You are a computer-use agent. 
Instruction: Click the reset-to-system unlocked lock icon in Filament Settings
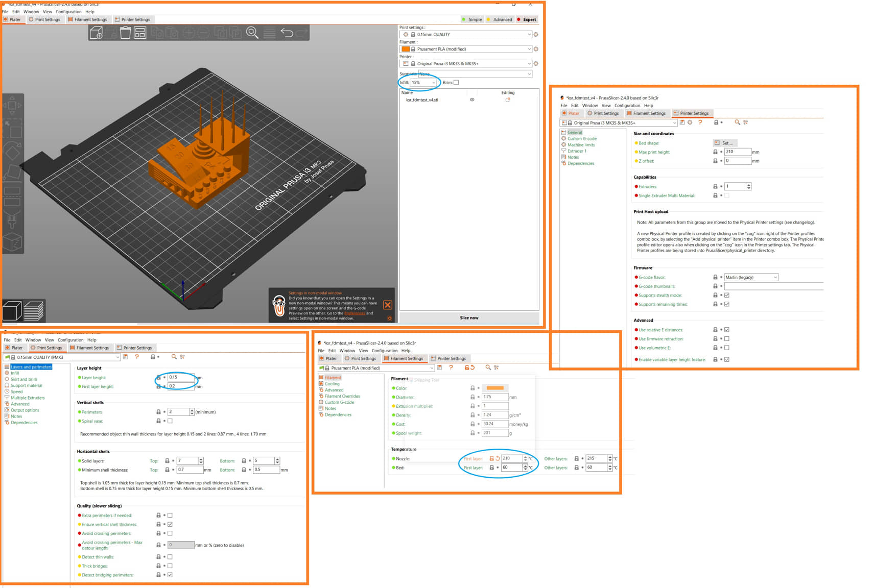click(x=467, y=367)
